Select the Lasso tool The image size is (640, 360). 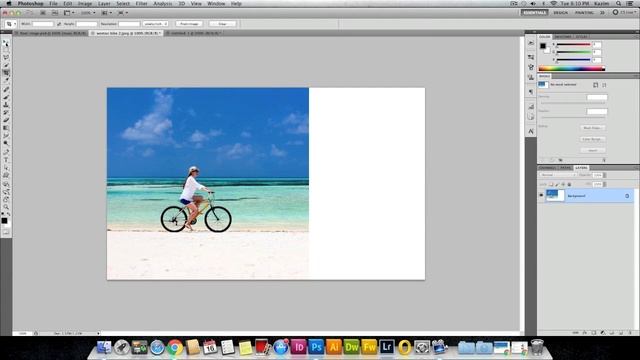6,58
